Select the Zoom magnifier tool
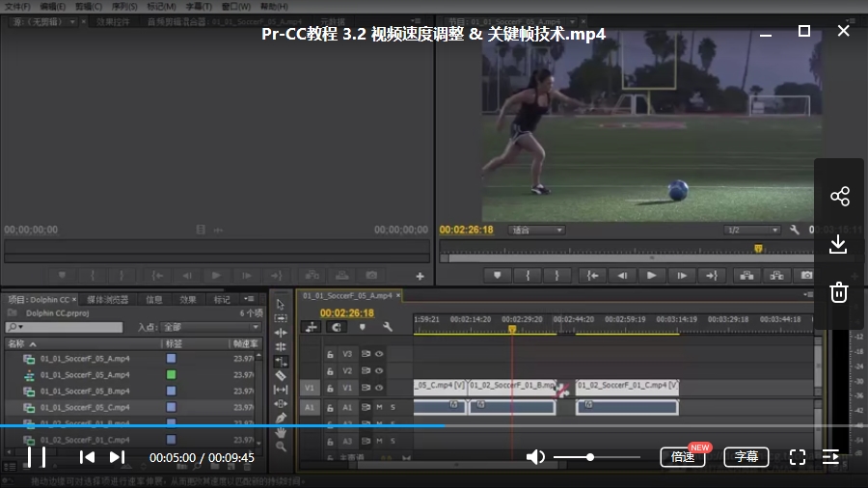 tap(281, 447)
